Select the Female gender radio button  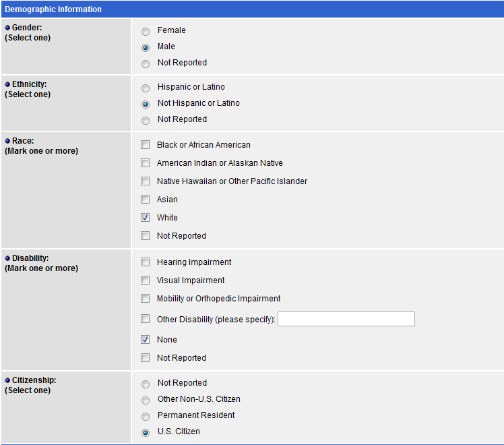coord(146,32)
